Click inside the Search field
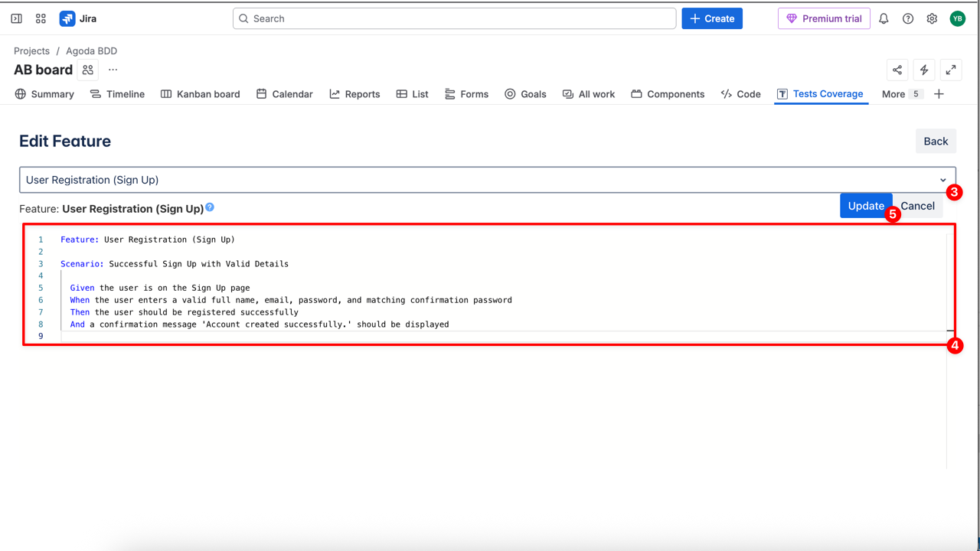The height and width of the screenshot is (551, 980). tap(454, 18)
